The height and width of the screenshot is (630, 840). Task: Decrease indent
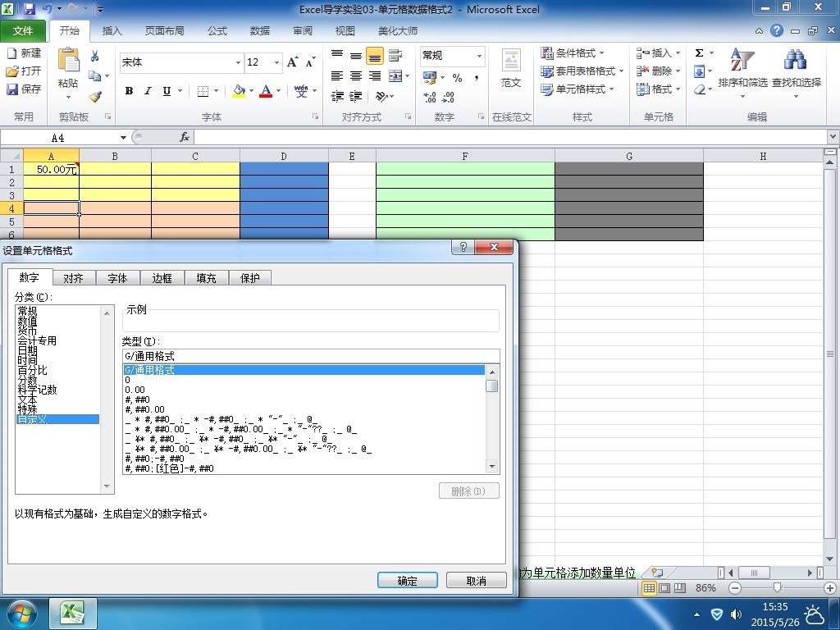[337, 97]
